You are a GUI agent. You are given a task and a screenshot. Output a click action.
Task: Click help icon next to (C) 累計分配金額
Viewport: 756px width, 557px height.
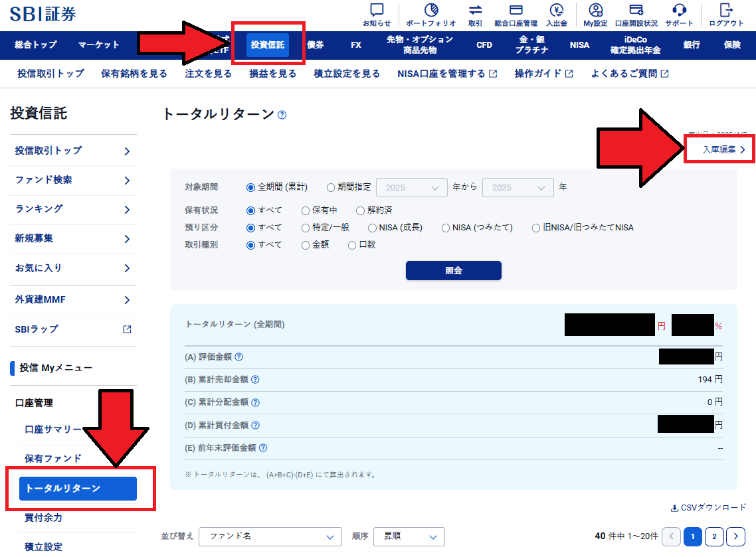pyautogui.click(x=255, y=402)
